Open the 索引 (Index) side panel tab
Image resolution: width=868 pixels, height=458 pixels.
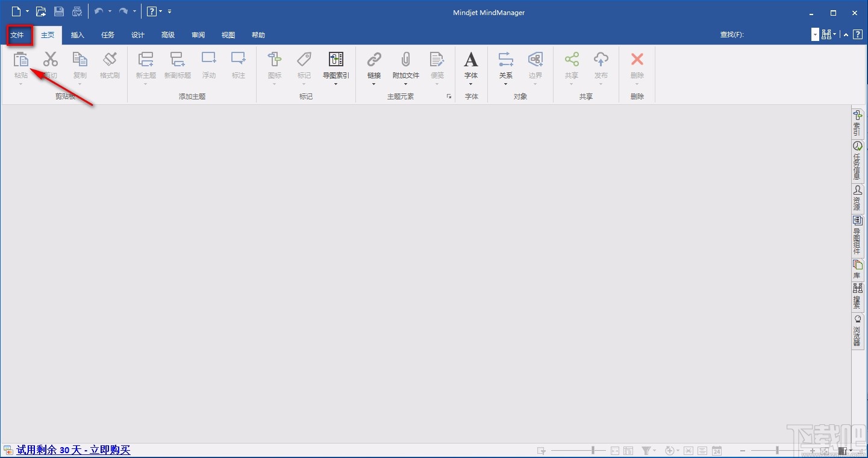857,123
